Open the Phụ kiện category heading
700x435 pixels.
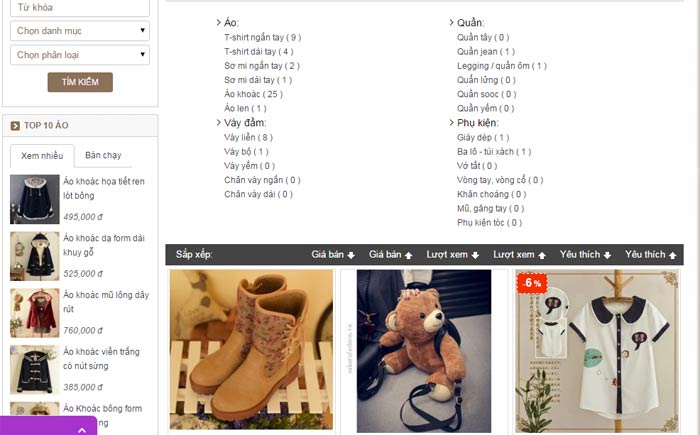(x=478, y=123)
